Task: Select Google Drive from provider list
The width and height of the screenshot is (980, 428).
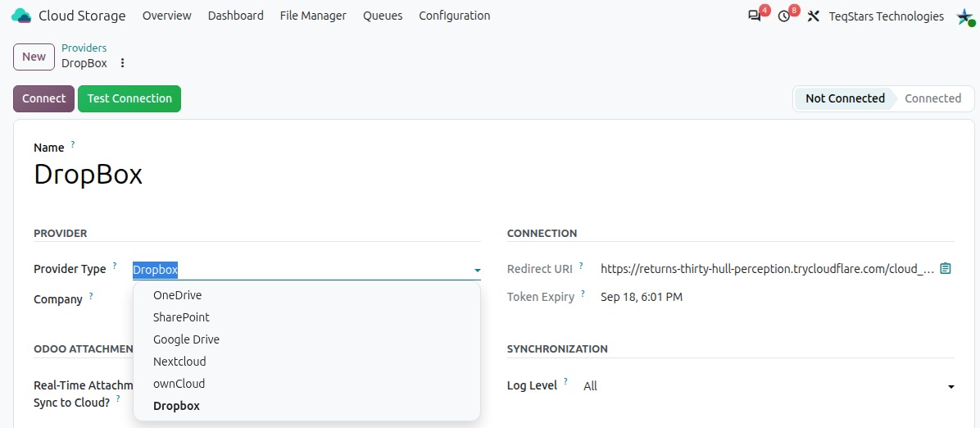Action: pyautogui.click(x=307, y=339)
